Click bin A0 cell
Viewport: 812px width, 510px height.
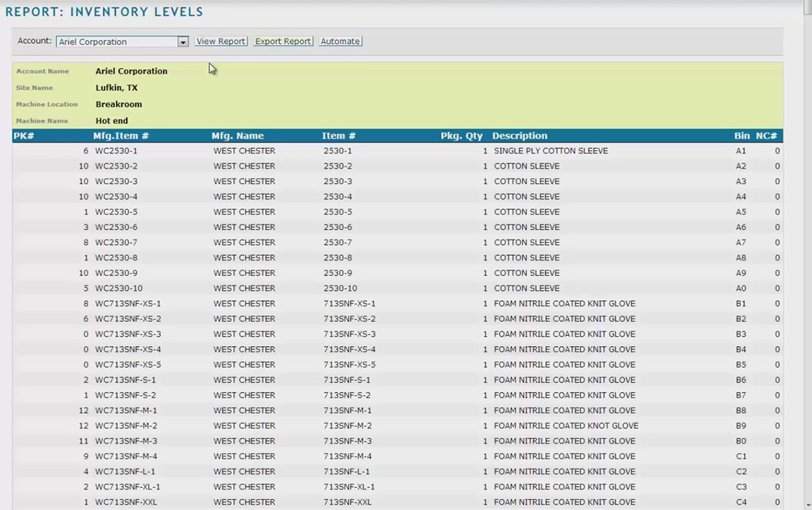741,289
